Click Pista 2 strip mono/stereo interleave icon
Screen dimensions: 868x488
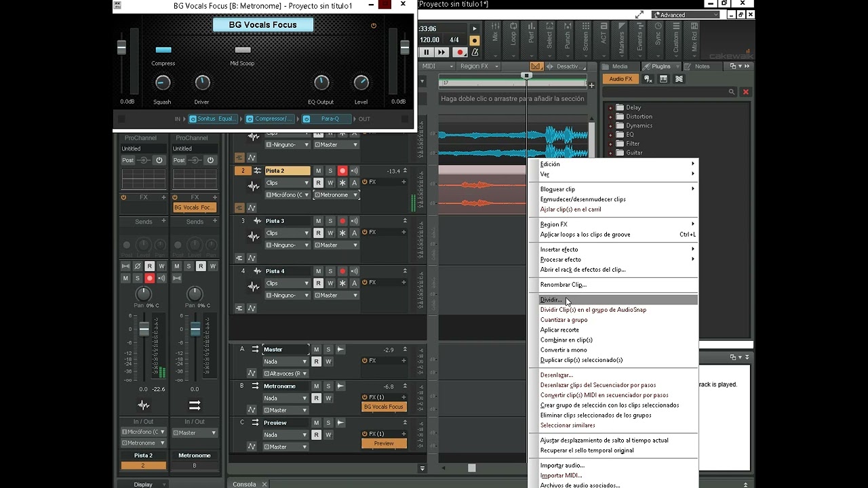coord(125,266)
